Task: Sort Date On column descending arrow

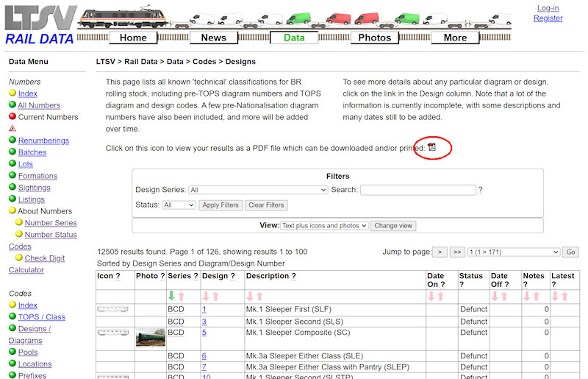Action: pyautogui.click(x=431, y=297)
